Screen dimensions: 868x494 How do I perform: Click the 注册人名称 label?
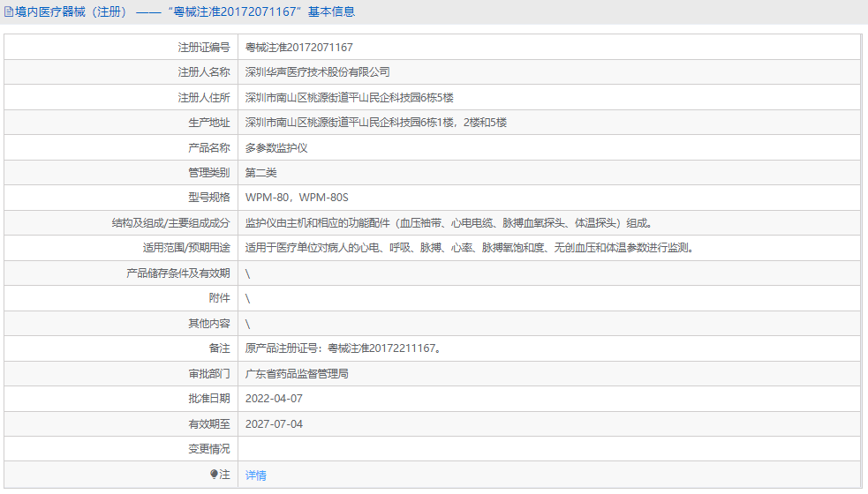click(204, 72)
